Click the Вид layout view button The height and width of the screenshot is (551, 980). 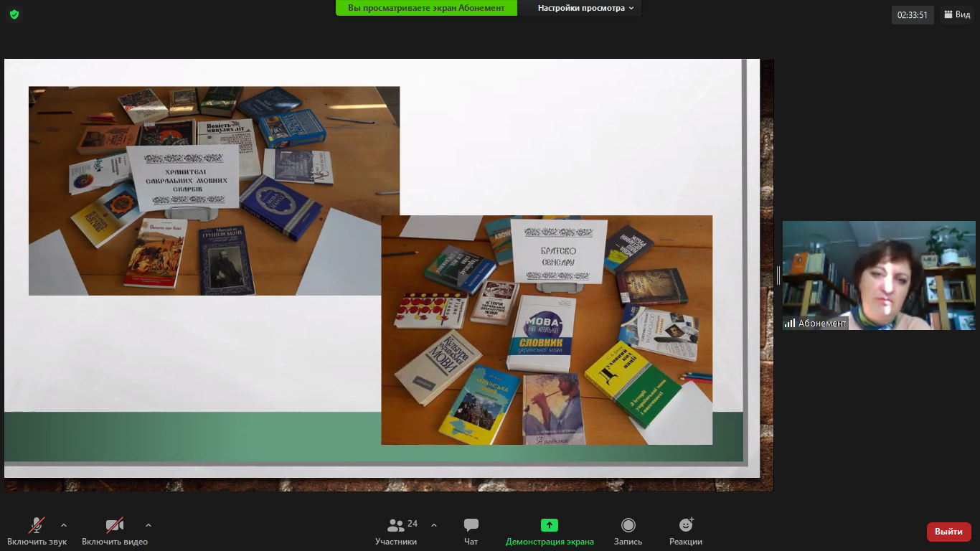tap(957, 14)
